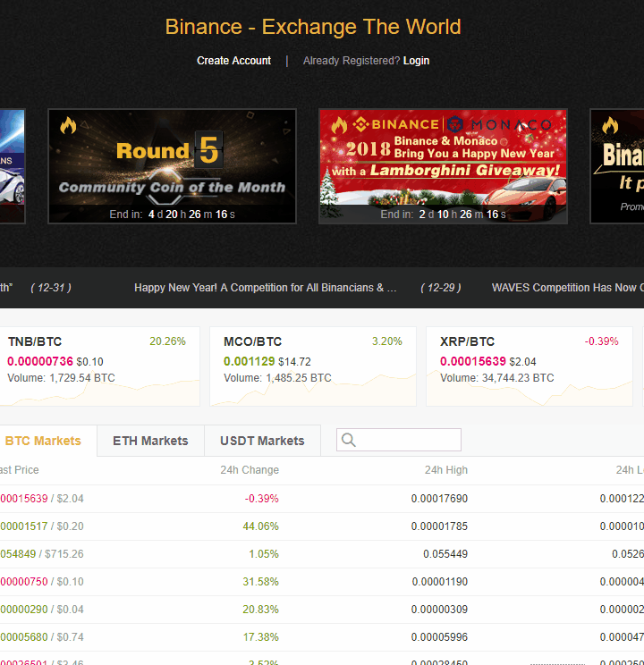Viewport: 644px width, 665px height.
Task: Open the XRP/BTC ticker card
Action: pos(530,366)
